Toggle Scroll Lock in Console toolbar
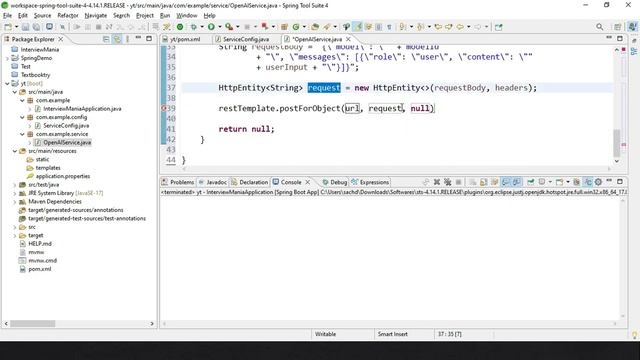Image resolution: width=640 pixels, height=360 pixels. (x=484, y=182)
